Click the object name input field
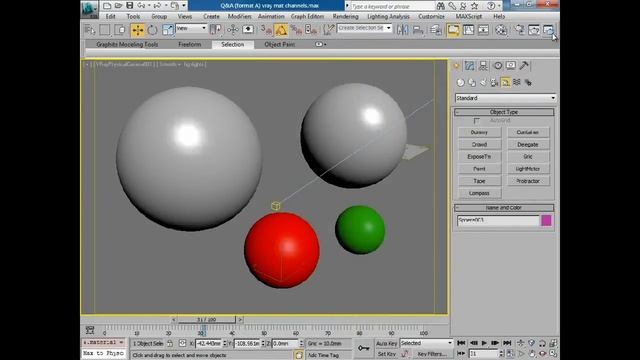The width and height of the screenshot is (640, 360). [x=498, y=220]
